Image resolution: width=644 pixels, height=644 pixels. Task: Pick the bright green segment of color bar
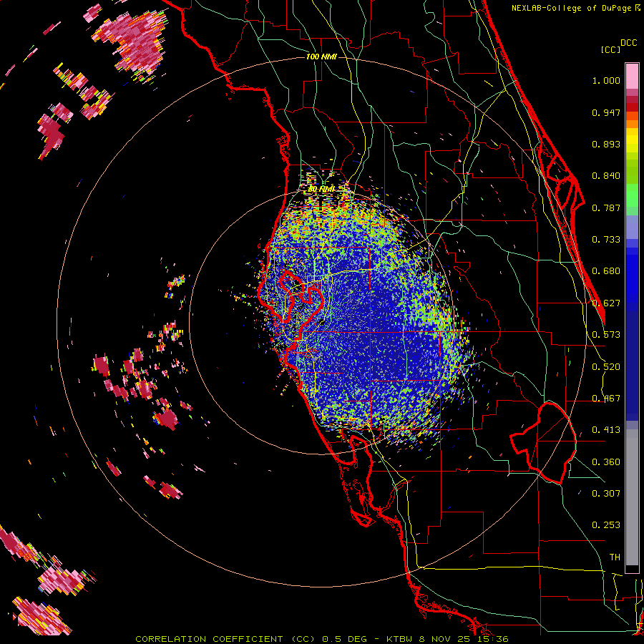coord(632,195)
